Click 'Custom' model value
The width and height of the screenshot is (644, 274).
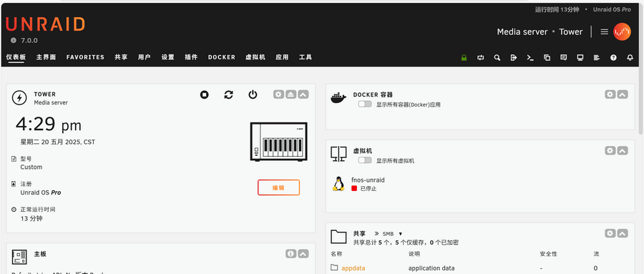coord(31,167)
